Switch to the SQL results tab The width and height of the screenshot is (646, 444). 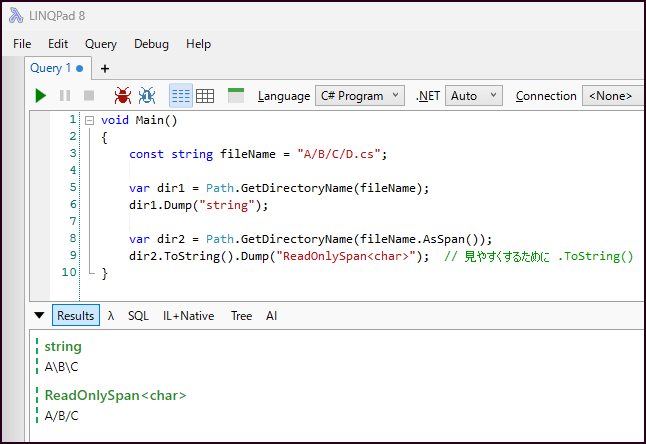pos(138,316)
